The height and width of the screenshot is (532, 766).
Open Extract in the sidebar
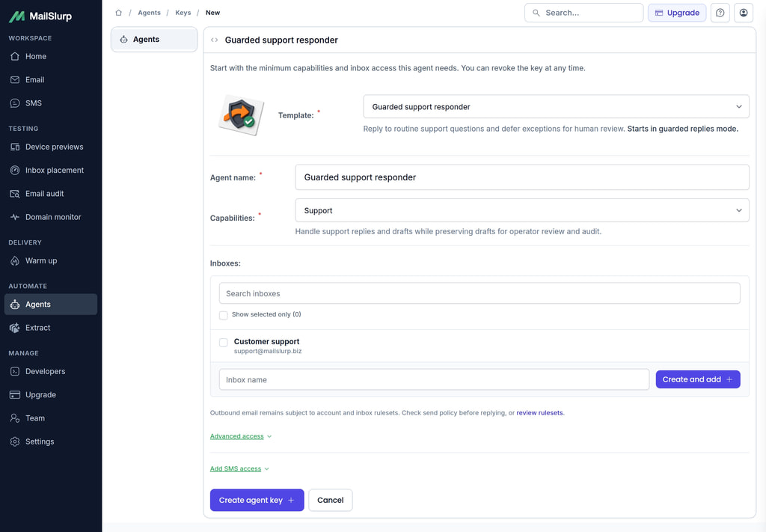click(51, 327)
